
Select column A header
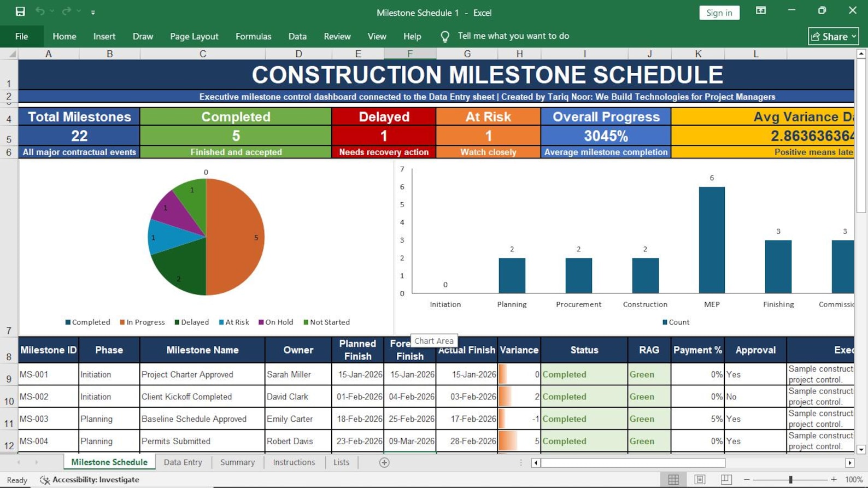[x=49, y=54]
